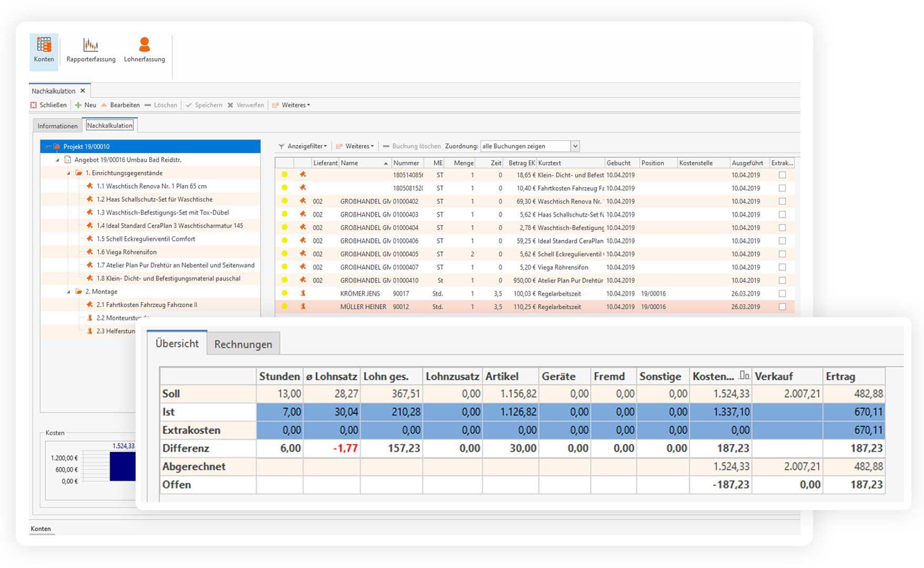
Task: Tick Extrakosten checkbox for 18,65 € row
Action: [782, 175]
